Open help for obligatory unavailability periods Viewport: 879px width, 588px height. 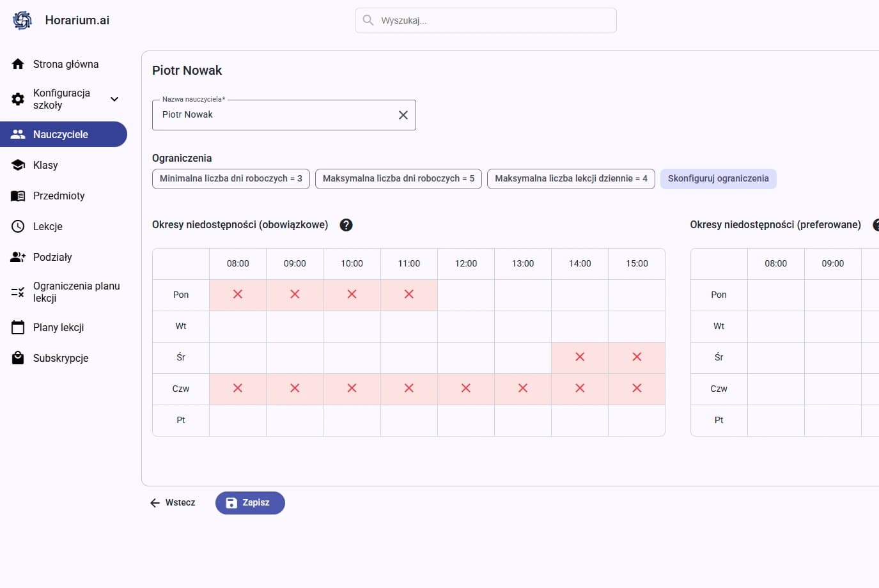346,225
